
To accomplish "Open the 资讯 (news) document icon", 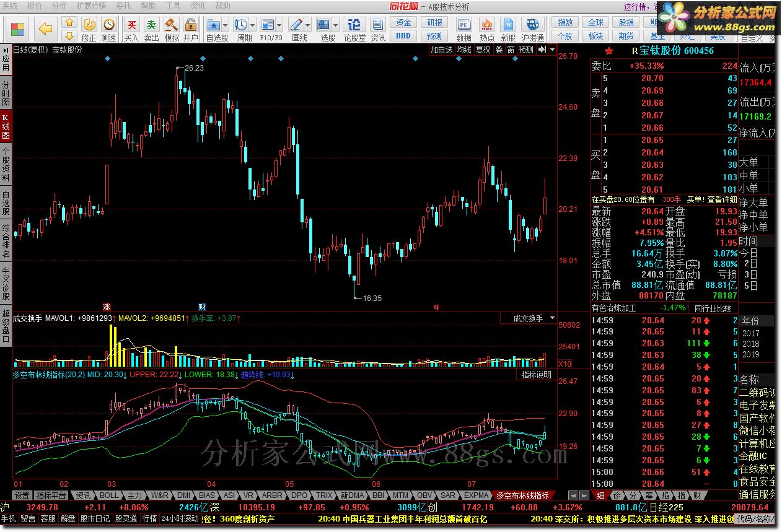I will (378, 25).
